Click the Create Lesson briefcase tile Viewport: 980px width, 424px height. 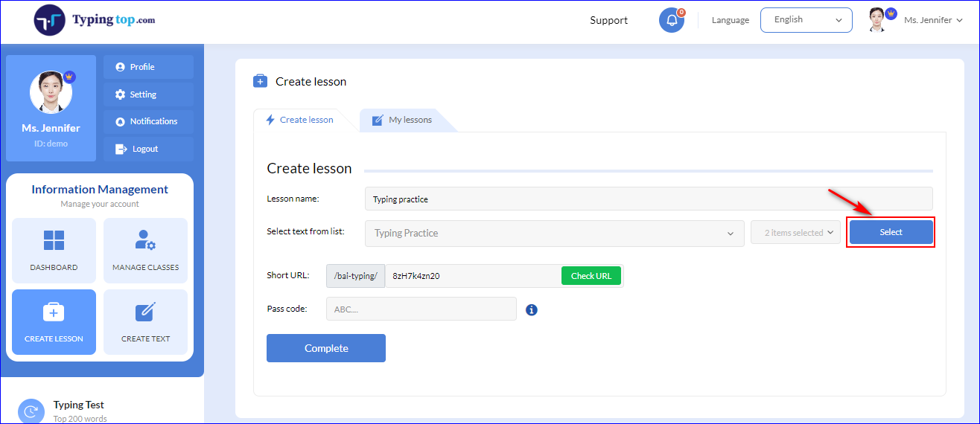[54, 322]
